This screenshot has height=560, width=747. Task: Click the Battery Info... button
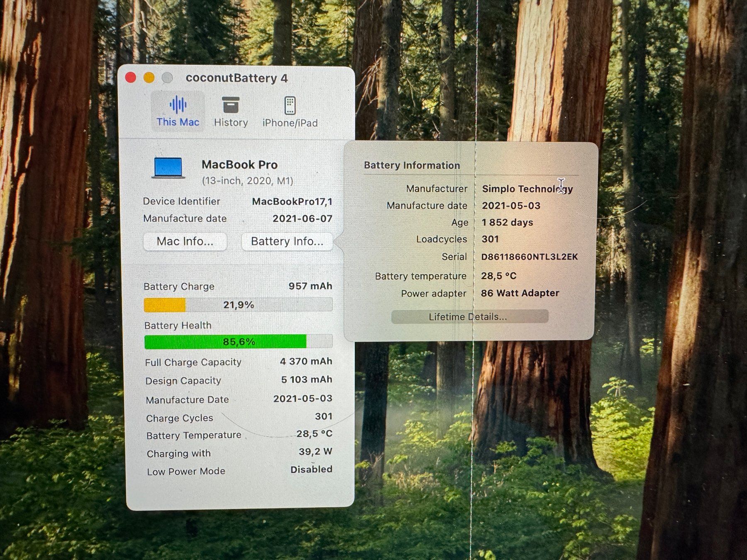click(x=287, y=241)
